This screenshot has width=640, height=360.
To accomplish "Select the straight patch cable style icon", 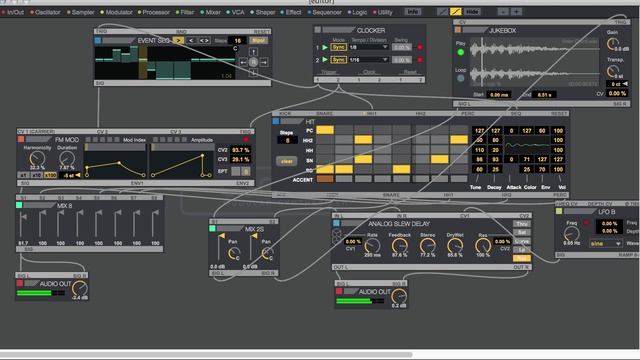I will pyautogui.click(x=442, y=12).
